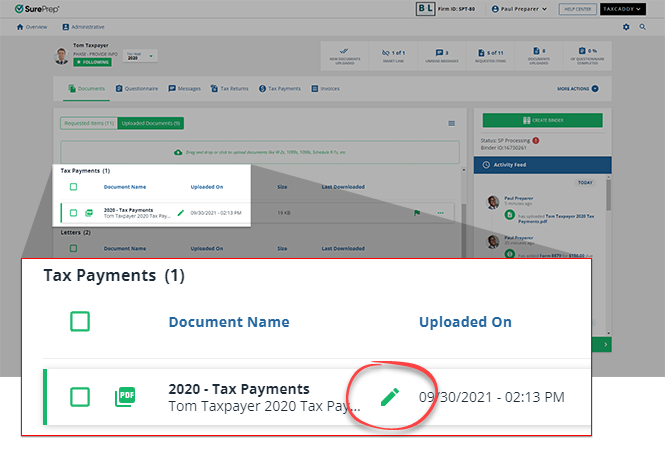Tick the Letters section header checkbox

[x=73, y=248]
